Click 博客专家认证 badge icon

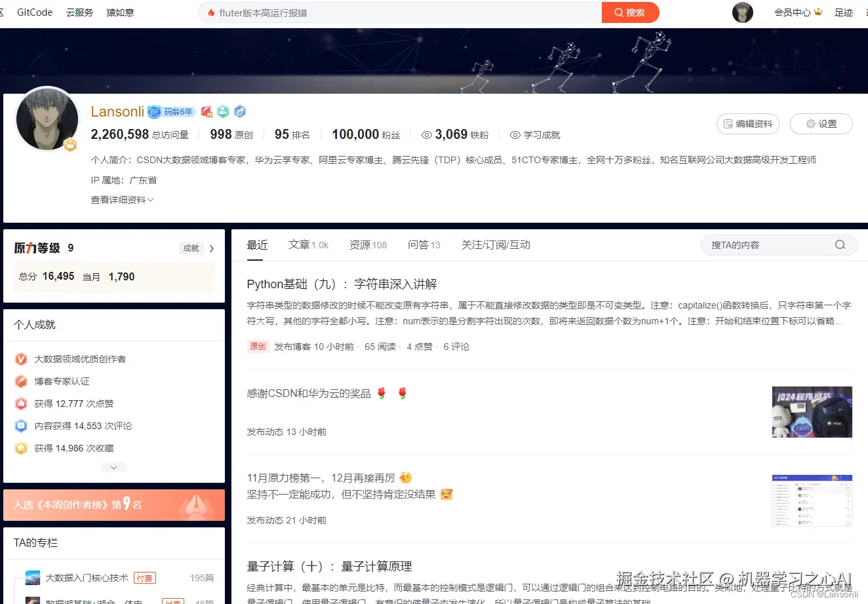(21, 381)
